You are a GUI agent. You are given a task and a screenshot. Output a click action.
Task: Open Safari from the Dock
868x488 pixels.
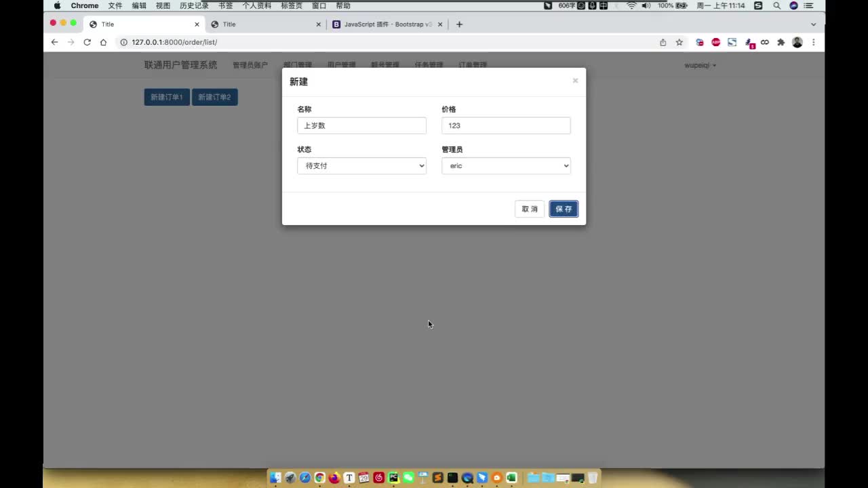(x=305, y=478)
